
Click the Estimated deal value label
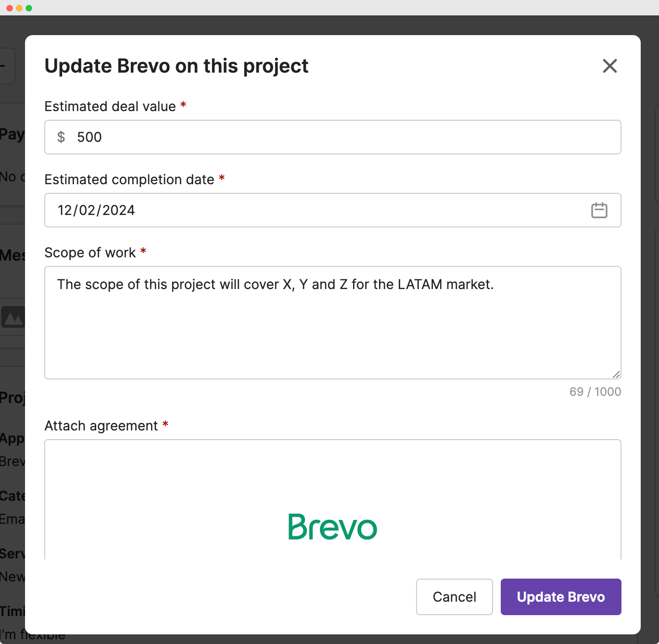110,106
